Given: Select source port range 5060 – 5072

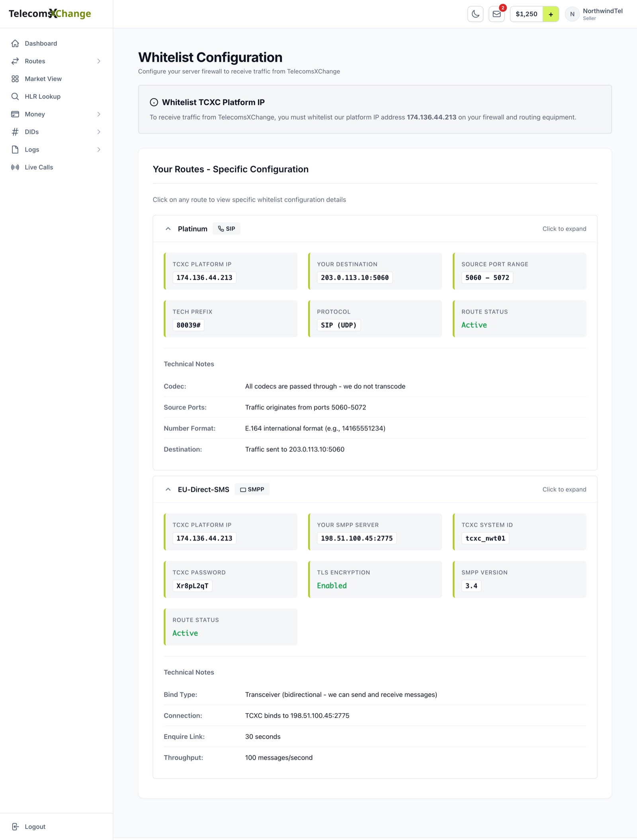Looking at the screenshot, I should pos(487,278).
